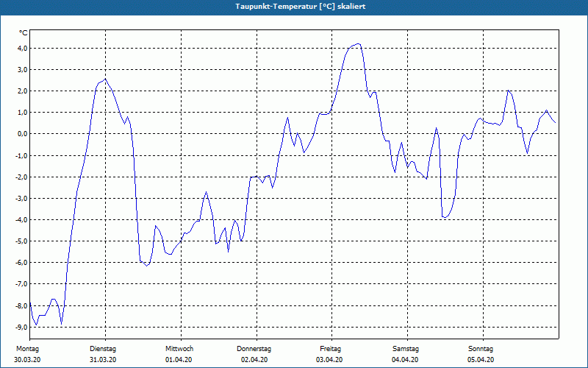
Task: Click the date '03.04.20'
Action: click(x=329, y=360)
